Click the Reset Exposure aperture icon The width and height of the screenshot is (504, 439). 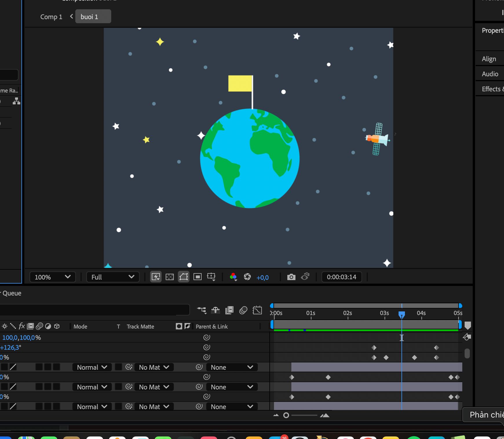(x=247, y=277)
